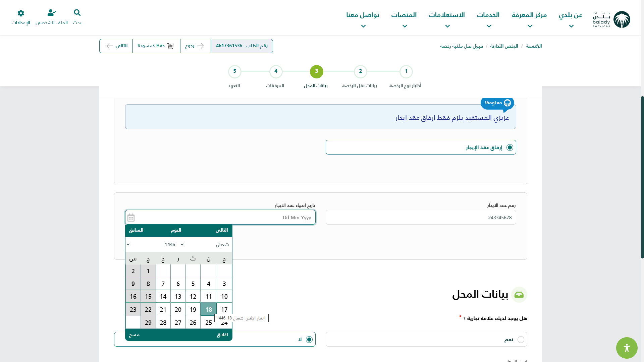The image size is (644, 362).
Task: Click the save as draft document icon
Action: click(x=170, y=46)
